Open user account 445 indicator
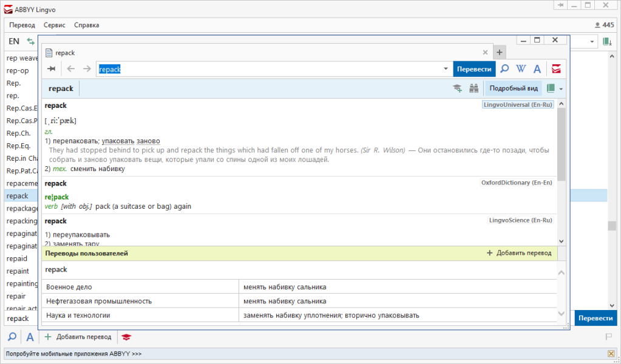Image resolution: width=621 pixels, height=364 pixels. click(605, 25)
